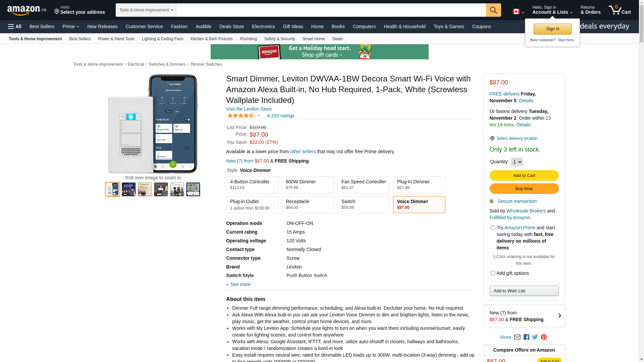Share this product on Twitter
Screen dimensions: 644x362
535,337
